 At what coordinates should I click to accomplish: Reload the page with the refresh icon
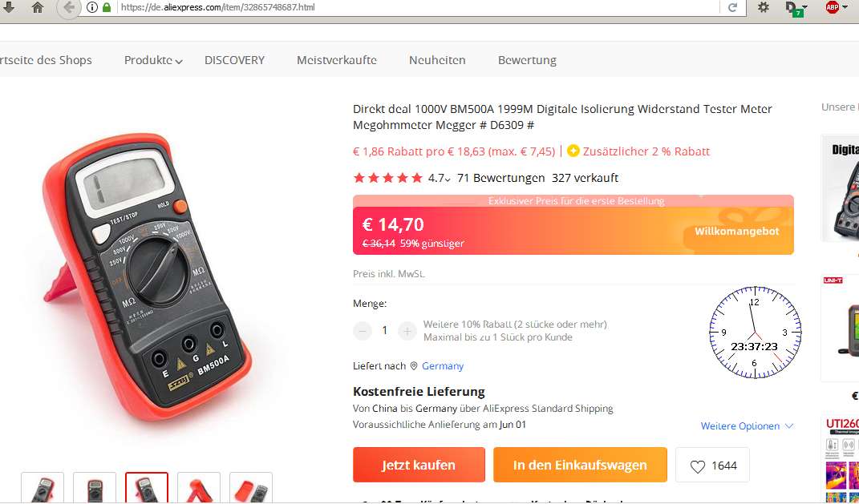click(x=732, y=8)
